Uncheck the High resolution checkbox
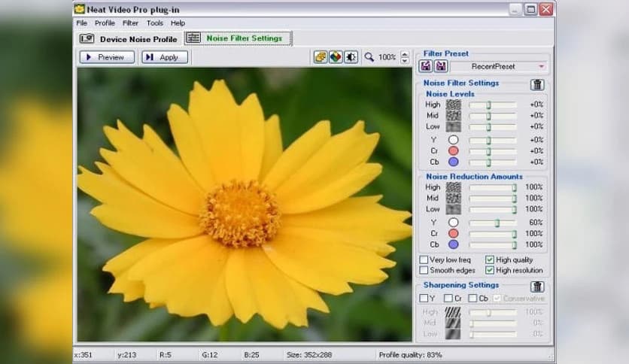Image resolution: width=629 pixels, height=364 pixels. point(489,270)
